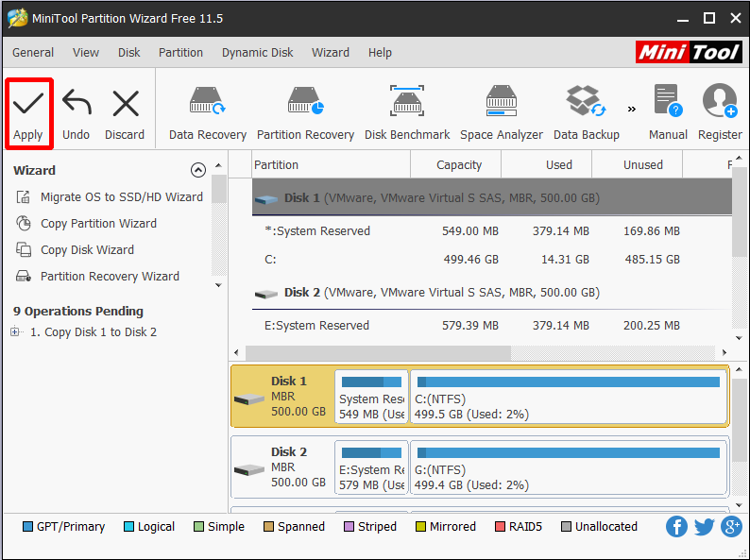Click the Logical legend color swatch
The image size is (750, 560).
pos(128,527)
